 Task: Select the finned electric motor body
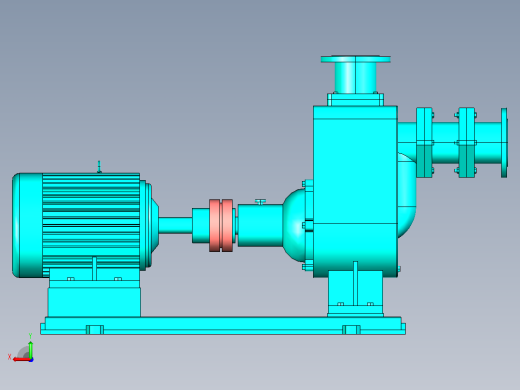coord(91,220)
